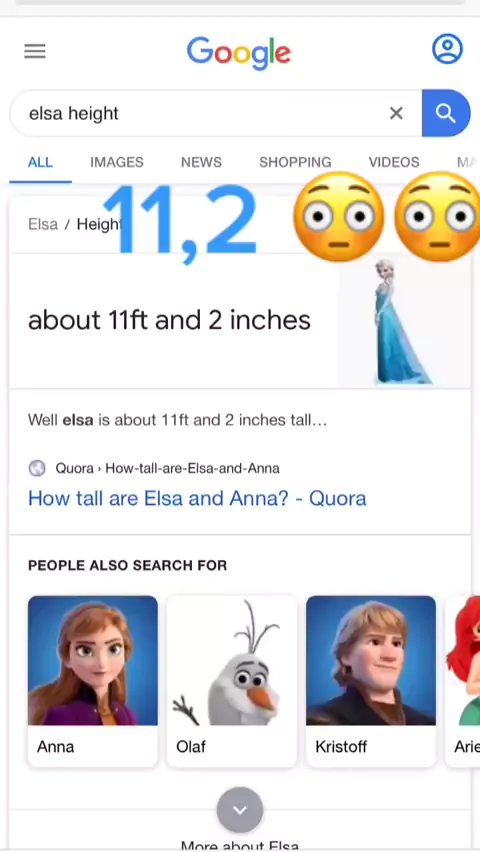480x852 pixels.
Task: Open the partially visible Ariel card
Action: click(x=463, y=681)
